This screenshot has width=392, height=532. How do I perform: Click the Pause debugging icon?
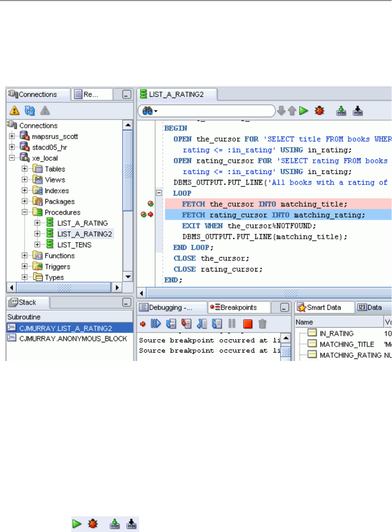coord(232,324)
